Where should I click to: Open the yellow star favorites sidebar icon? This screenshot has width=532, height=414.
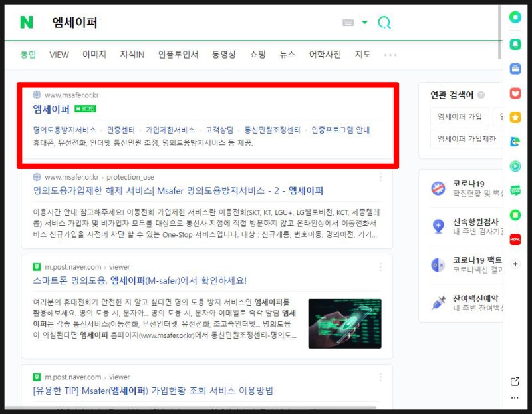click(515, 118)
